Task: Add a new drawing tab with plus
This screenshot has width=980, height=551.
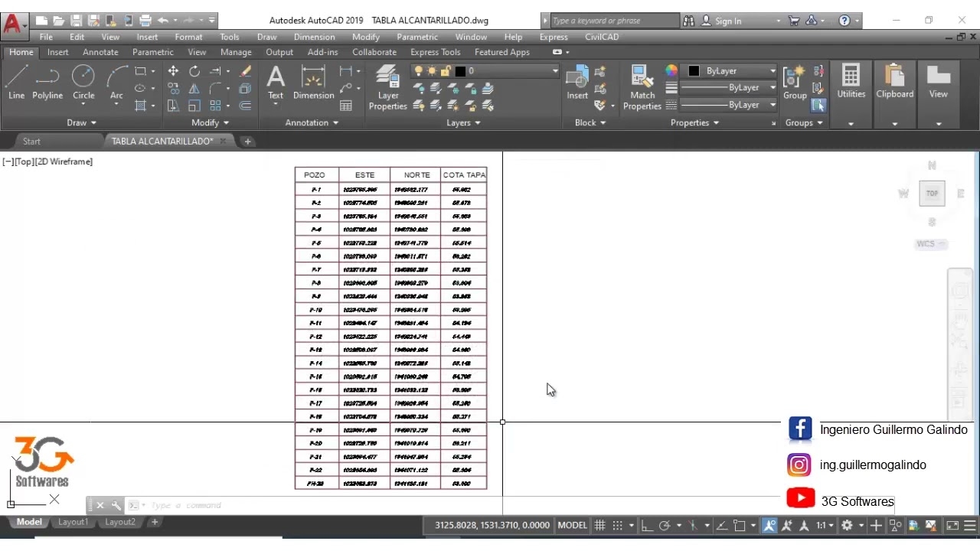Action: click(247, 142)
